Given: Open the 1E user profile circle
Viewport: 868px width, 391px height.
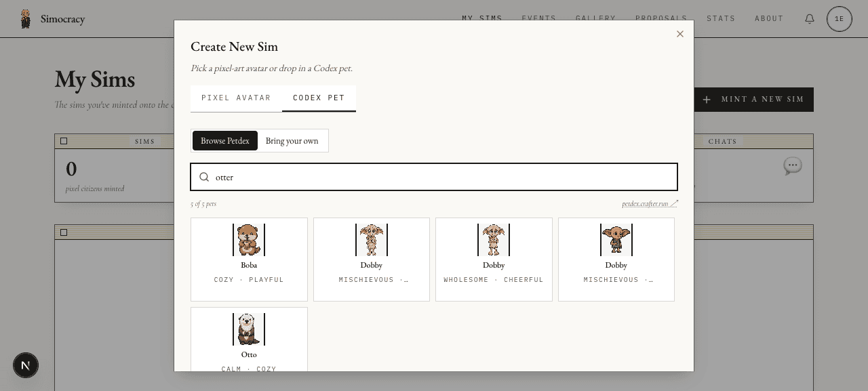Looking at the screenshot, I should point(840,19).
